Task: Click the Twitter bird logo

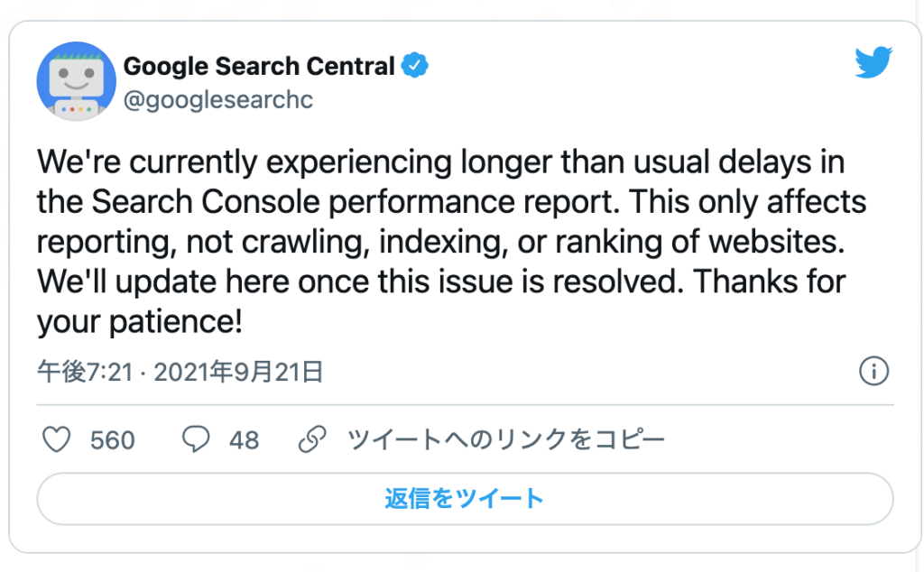Action: click(x=873, y=62)
